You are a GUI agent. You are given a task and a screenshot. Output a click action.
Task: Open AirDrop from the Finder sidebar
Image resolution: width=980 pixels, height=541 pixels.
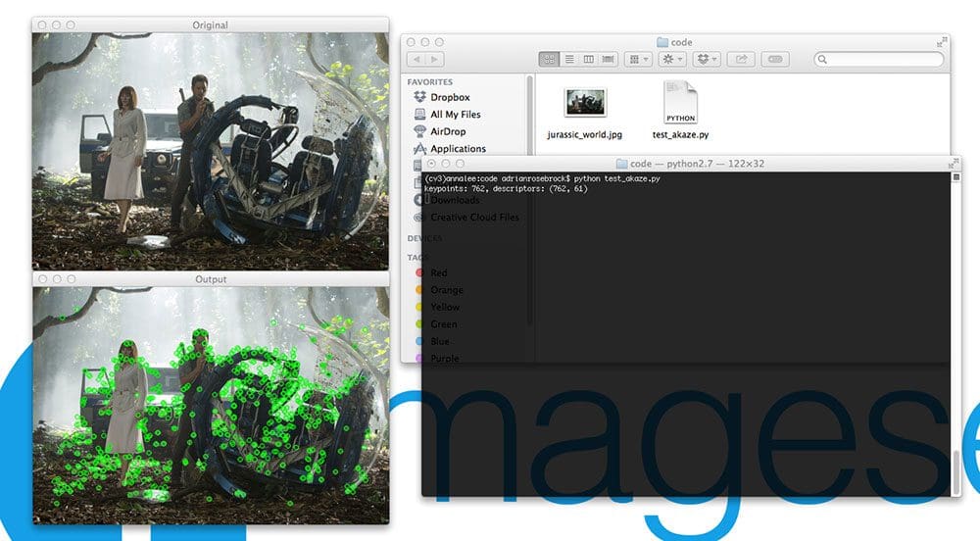[440, 131]
